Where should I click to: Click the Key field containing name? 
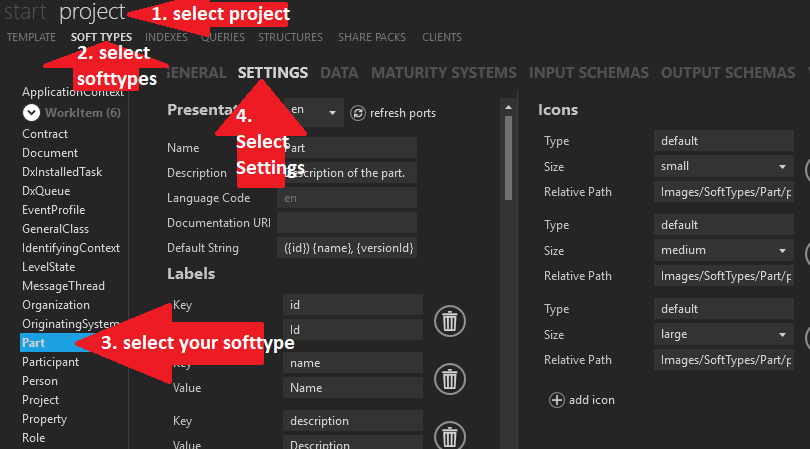(353, 363)
